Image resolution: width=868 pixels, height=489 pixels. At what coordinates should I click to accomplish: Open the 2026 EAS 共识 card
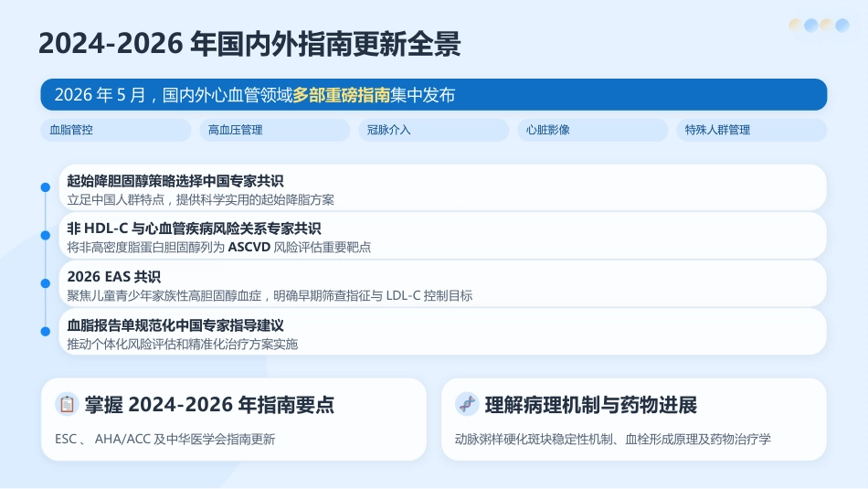[443, 283]
